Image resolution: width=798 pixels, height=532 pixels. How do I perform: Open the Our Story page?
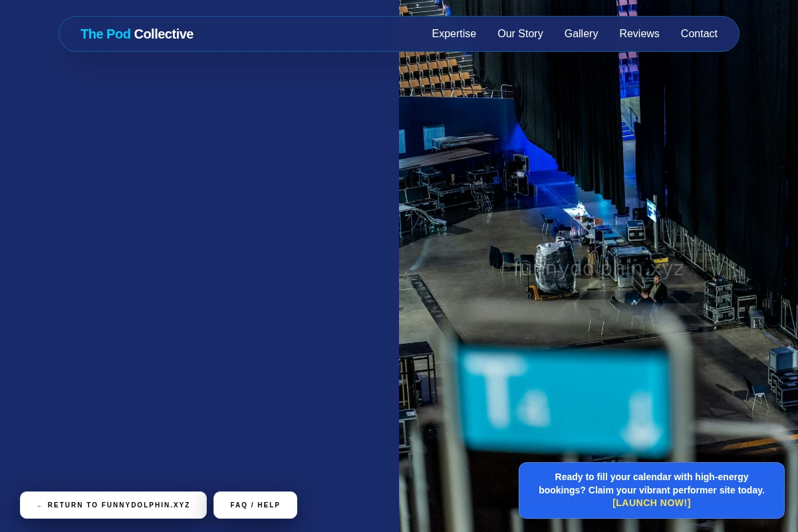(520, 34)
